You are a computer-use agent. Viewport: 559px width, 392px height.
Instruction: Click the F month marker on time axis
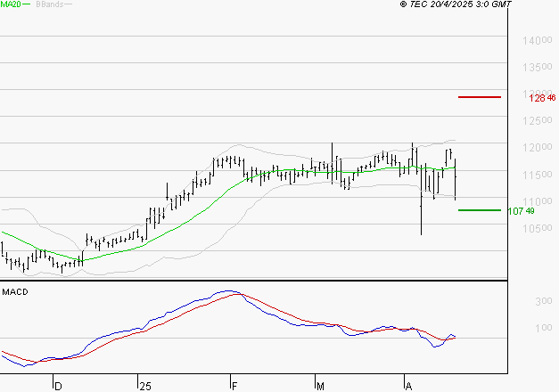coord(233,386)
